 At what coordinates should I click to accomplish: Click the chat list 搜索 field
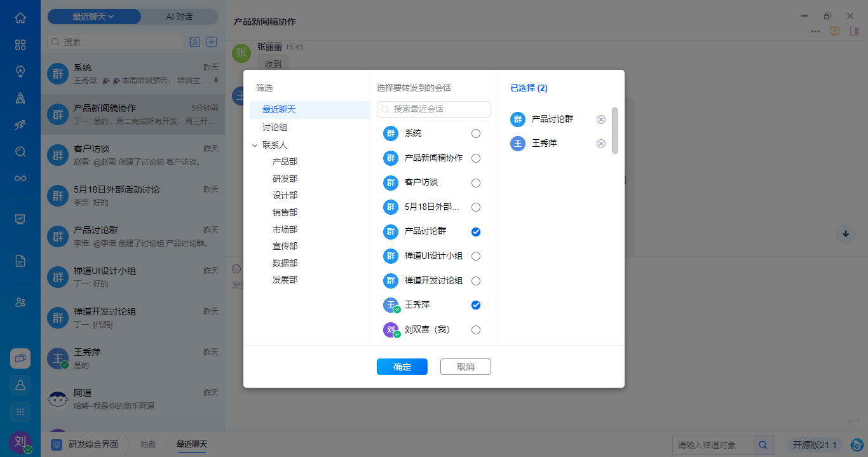pyautogui.click(x=116, y=42)
